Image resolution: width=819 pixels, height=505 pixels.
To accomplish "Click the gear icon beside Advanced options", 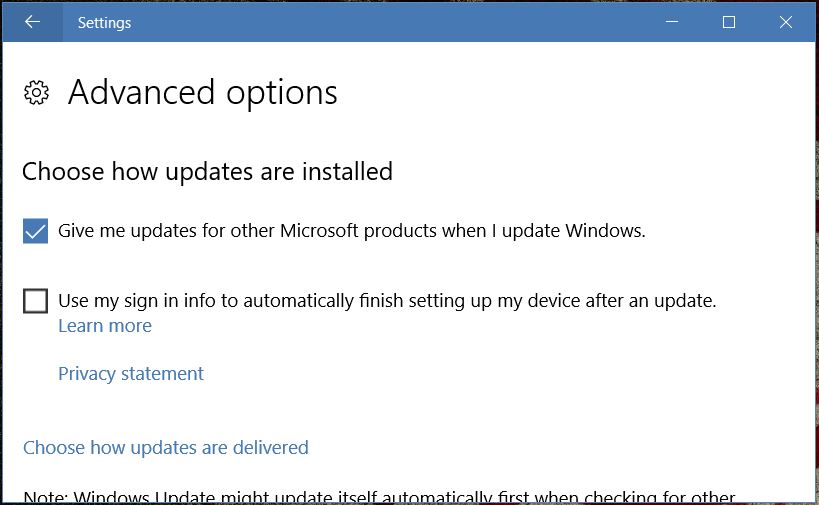I will pyautogui.click(x=36, y=93).
